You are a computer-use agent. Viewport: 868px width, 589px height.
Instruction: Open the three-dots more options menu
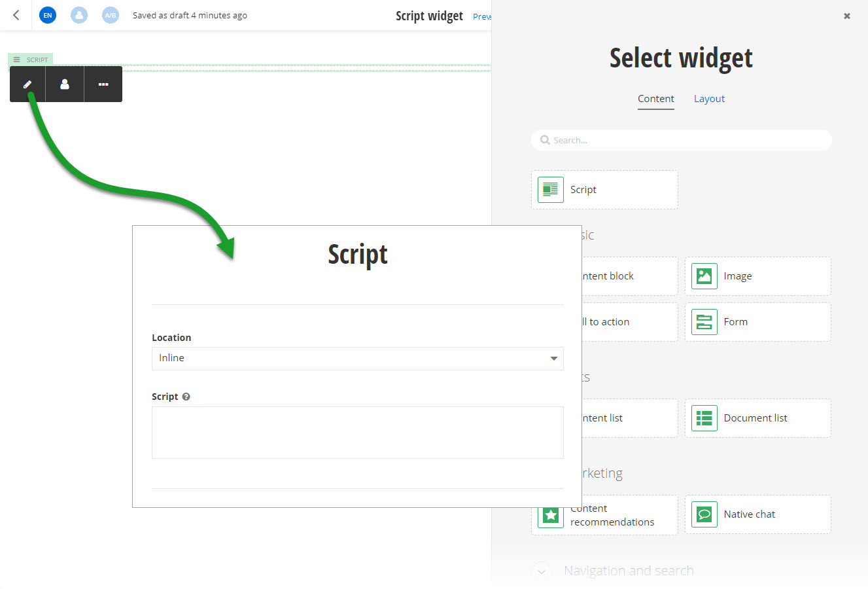[103, 84]
